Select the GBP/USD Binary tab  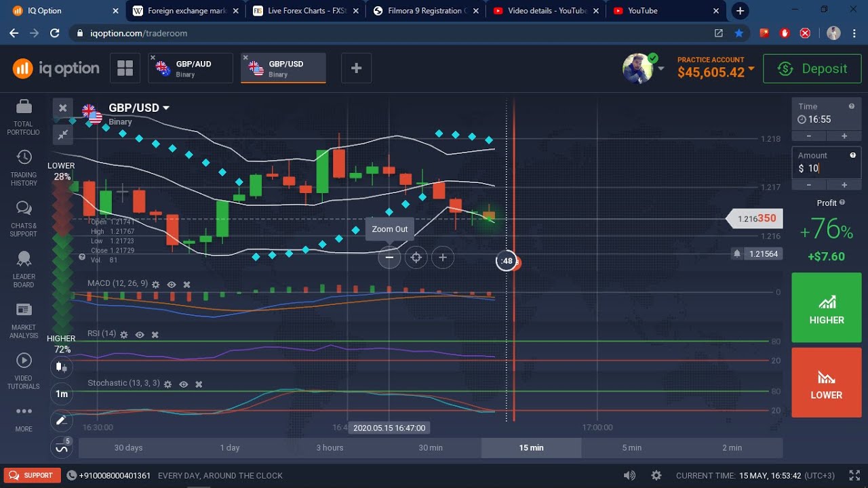283,68
